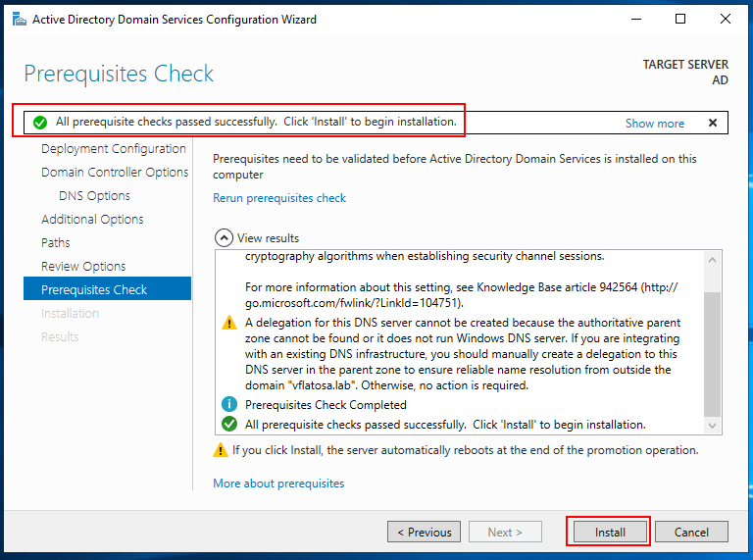Click the greyed-out Results step
753x560 pixels.
(60, 336)
